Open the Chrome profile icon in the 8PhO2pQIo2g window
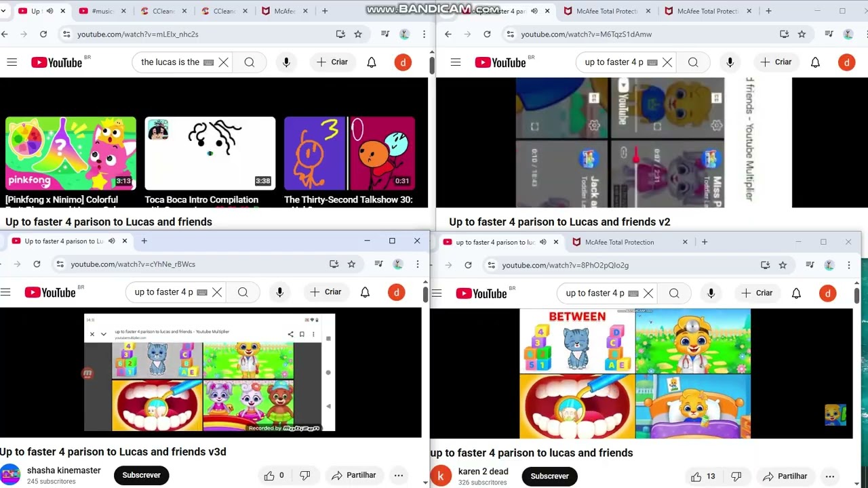 coord(829,265)
